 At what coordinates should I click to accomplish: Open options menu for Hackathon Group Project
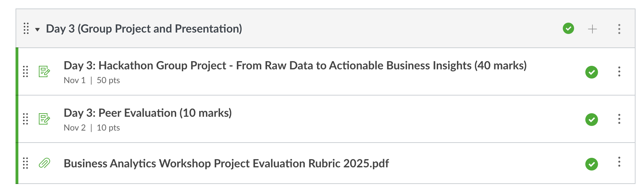(619, 71)
